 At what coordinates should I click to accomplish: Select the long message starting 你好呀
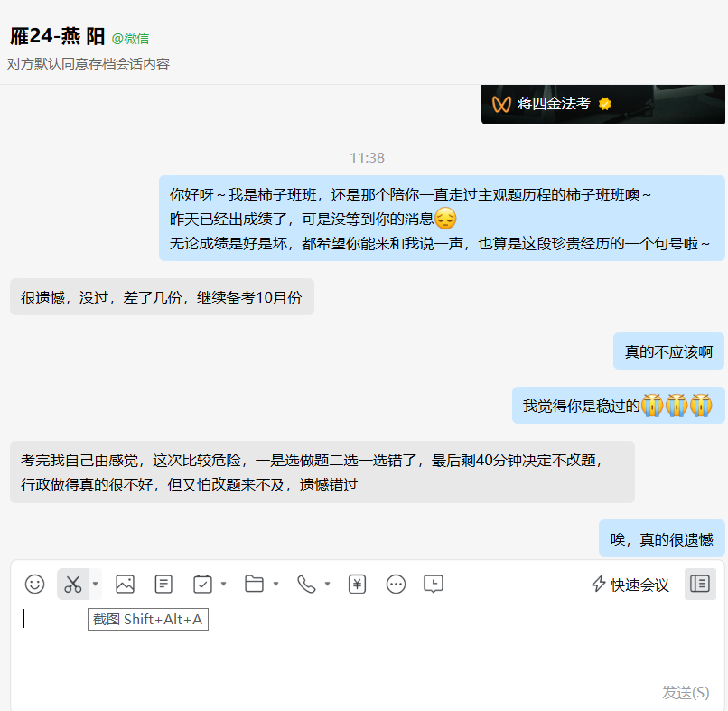[442, 219]
